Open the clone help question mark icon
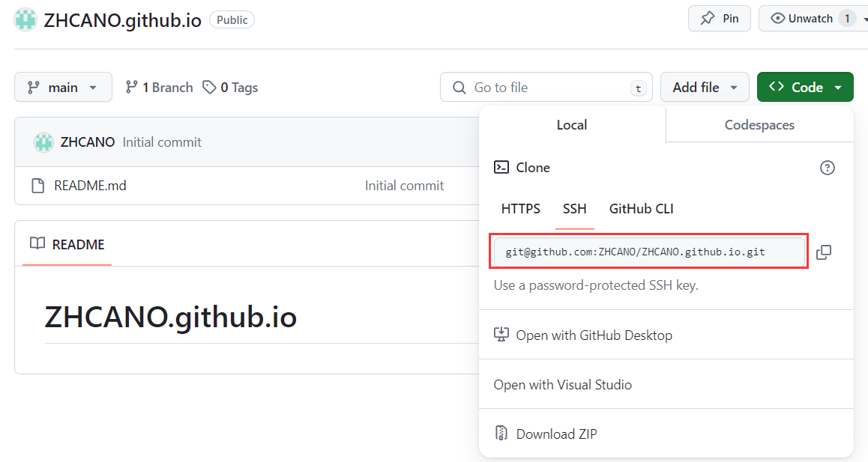The height and width of the screenshot is (462, 868). (827, 168)
